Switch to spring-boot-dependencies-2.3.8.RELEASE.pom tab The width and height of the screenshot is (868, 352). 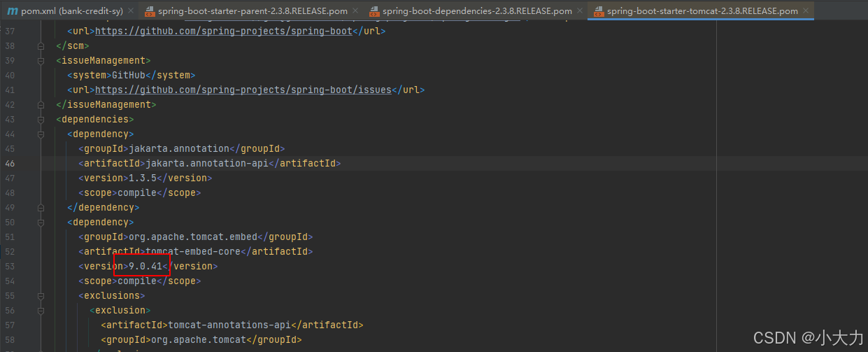(x=477, y=11)
